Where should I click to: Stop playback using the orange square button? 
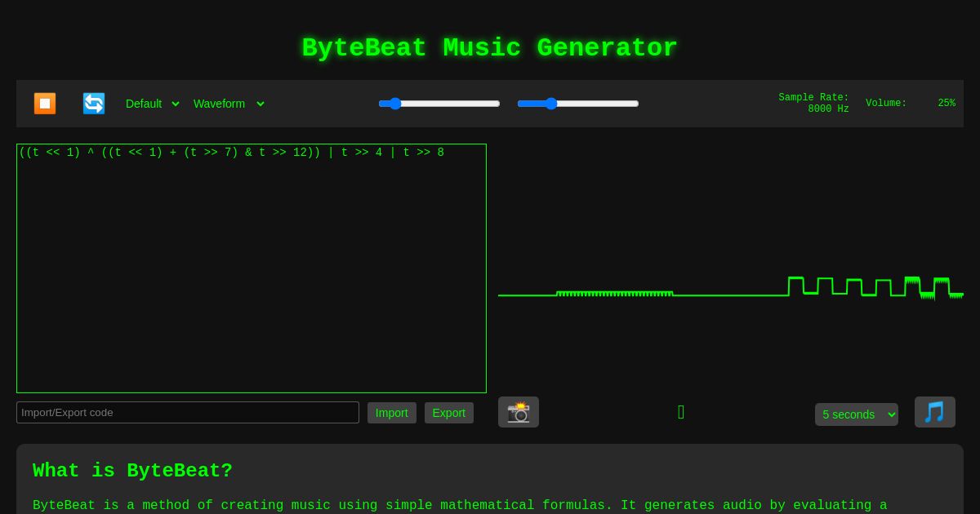[x=45, y=104]
